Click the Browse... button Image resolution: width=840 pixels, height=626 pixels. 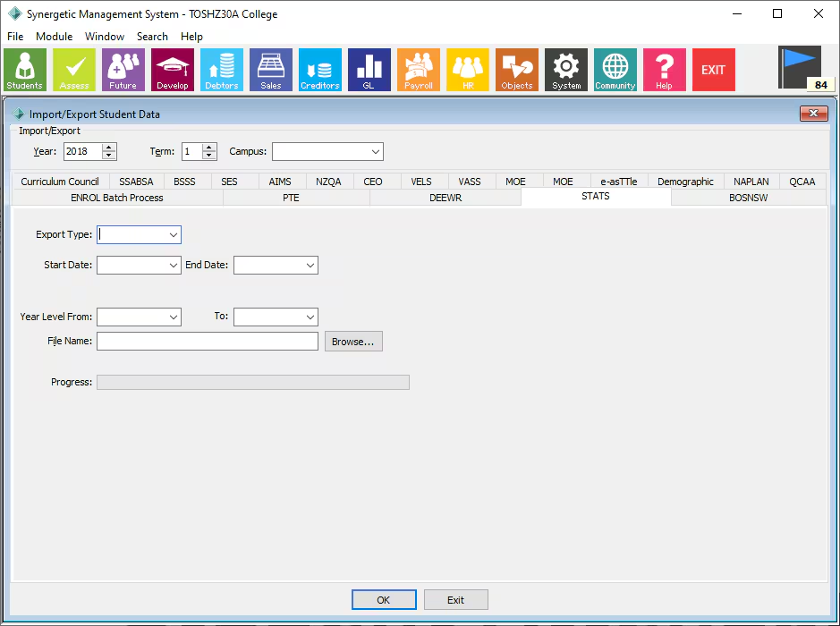click(353, 342)
